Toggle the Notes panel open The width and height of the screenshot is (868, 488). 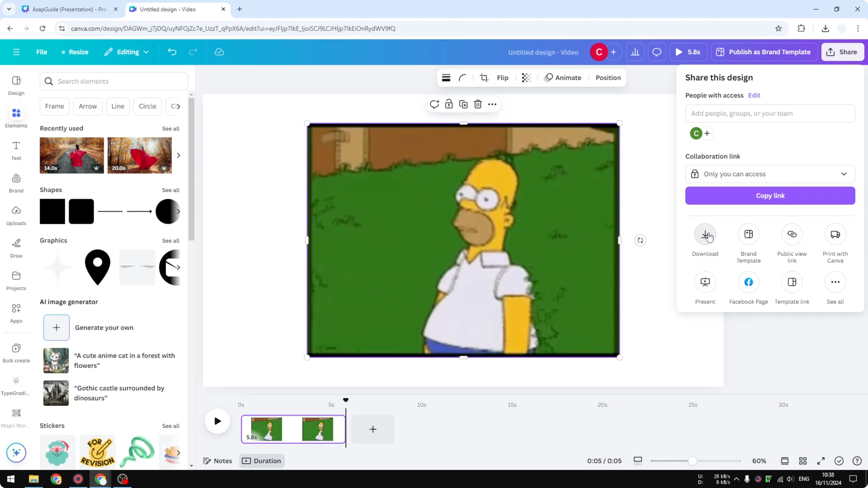(217, 461)
